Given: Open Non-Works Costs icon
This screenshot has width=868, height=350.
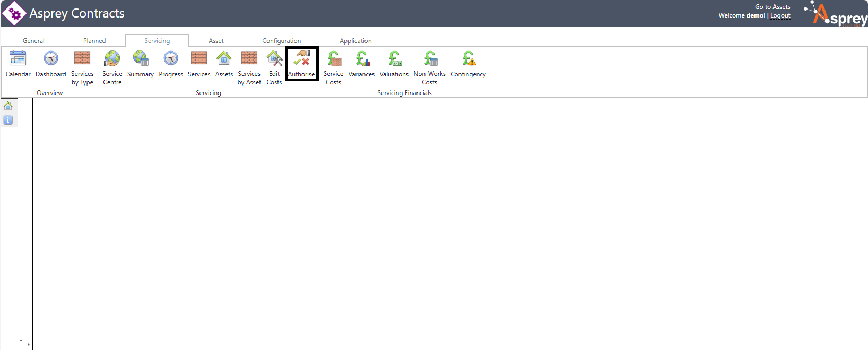Looking at the screenshot, I should click(x=430, y=58).
